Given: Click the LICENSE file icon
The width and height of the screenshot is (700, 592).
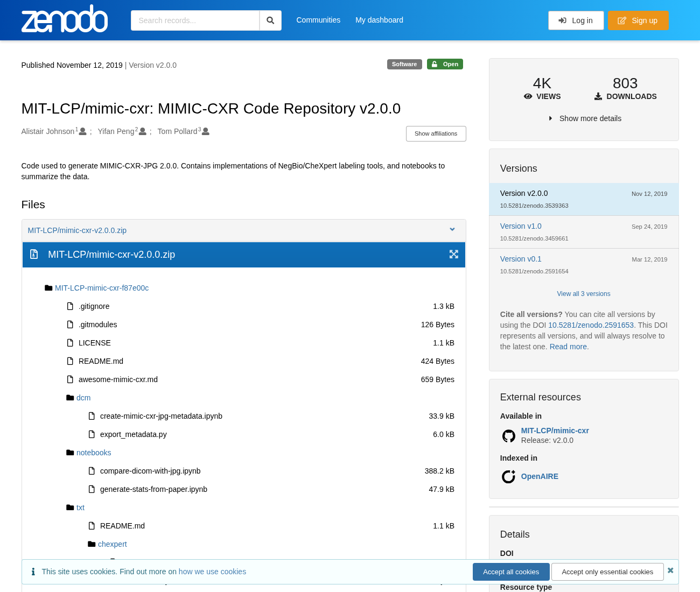Looking at the screenshot, I should [70, 343].
